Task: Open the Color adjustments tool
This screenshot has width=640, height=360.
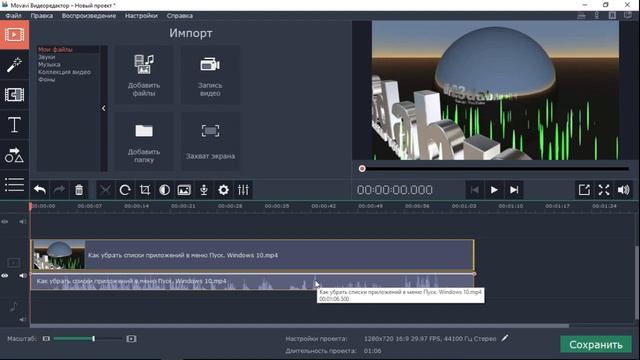Action: coord(164,190)
